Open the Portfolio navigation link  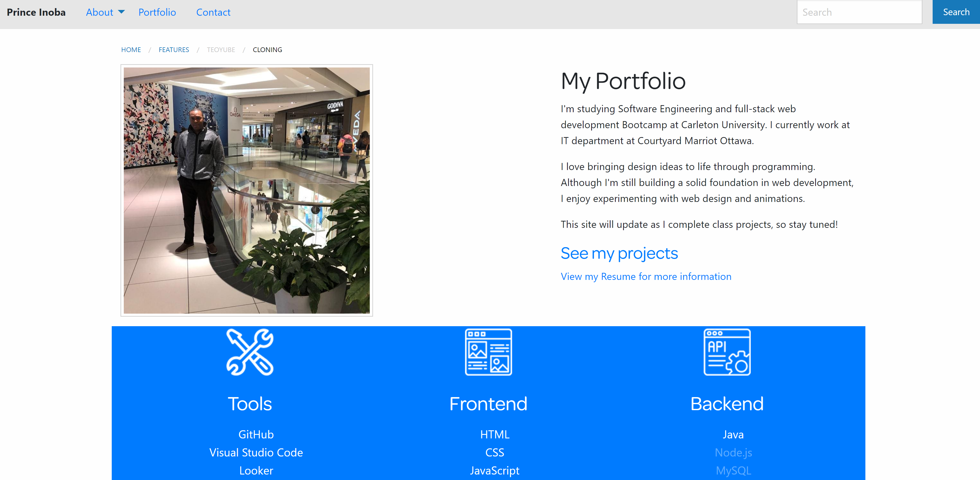pos(158,12)
